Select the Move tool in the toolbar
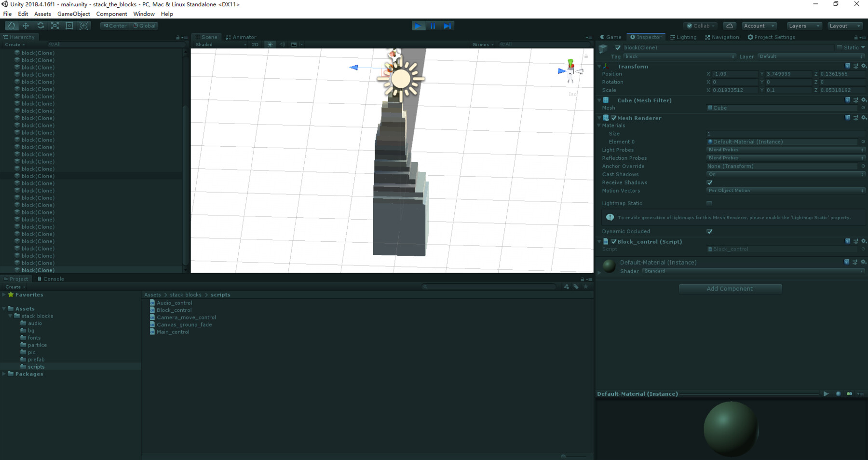The image size is (868, 460). pos(26,26)
